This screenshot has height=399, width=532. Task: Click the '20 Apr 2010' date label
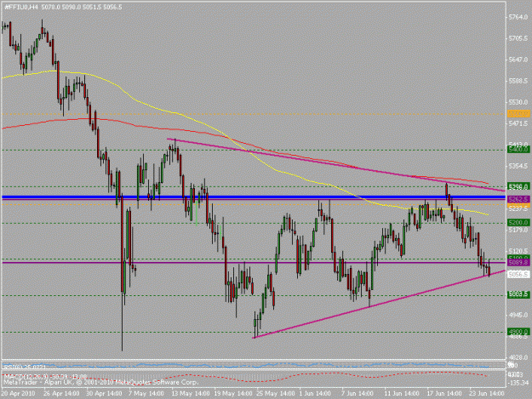point(18,394)
